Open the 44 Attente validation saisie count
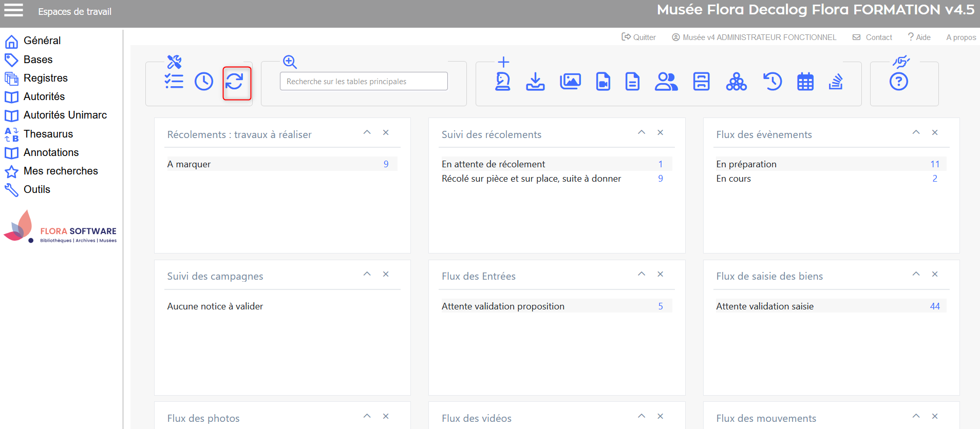Viewport: 980px width, 429px height. (934, 306)
